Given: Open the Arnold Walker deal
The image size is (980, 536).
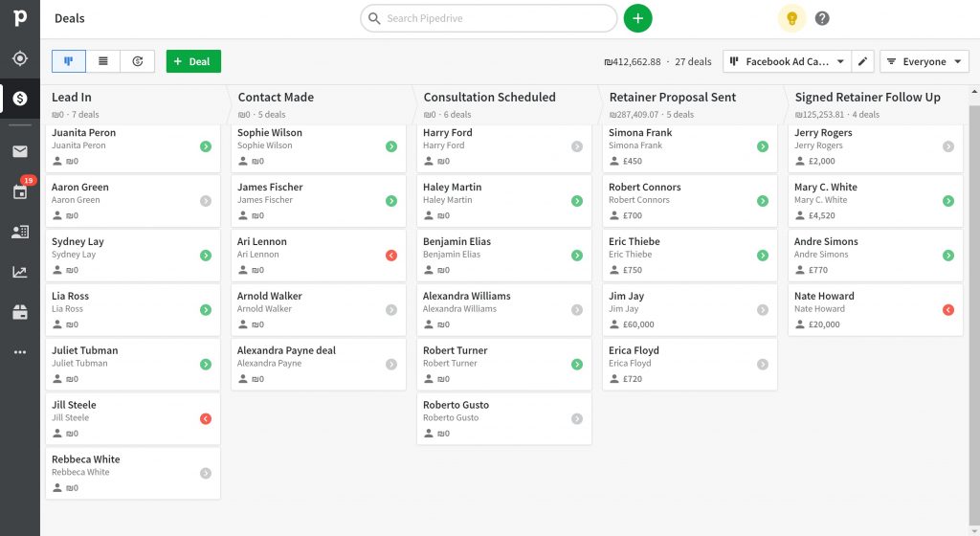Looking at the screenshot, I should click(318, 310).
